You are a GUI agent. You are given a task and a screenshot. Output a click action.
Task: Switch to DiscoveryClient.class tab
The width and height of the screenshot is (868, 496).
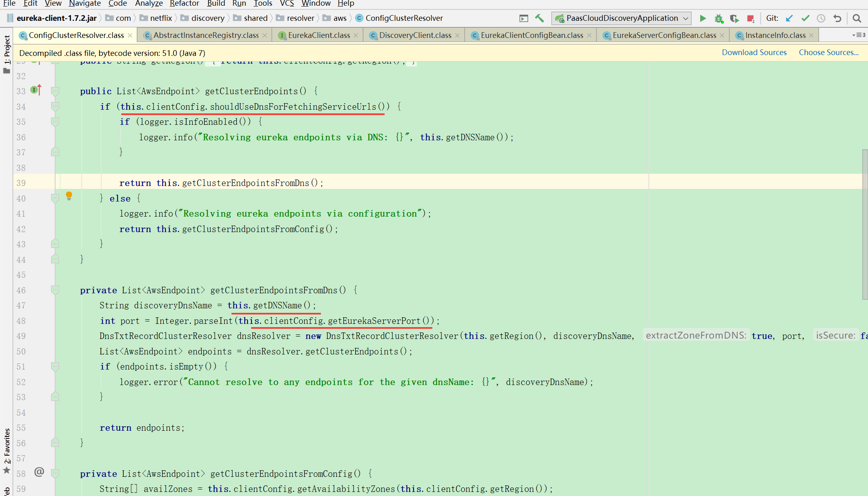coord(415,35)
